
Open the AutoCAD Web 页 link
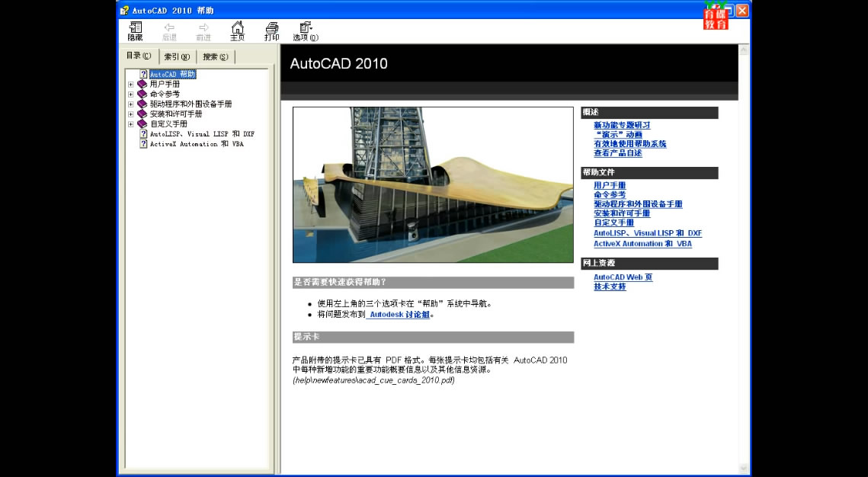[x=623, y=277]
